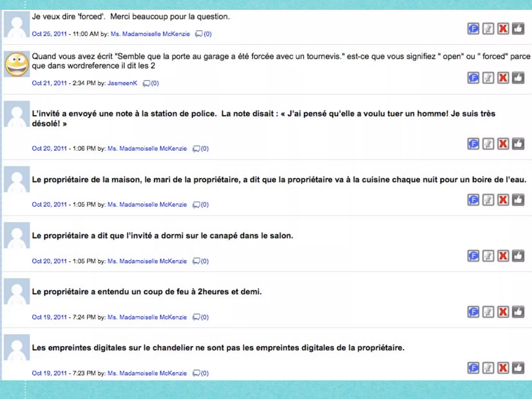This screenshot has height=399, width=532.
Task: Pin the 'coup de feu à 2heures' post
Action: click(x=488, y=312)
